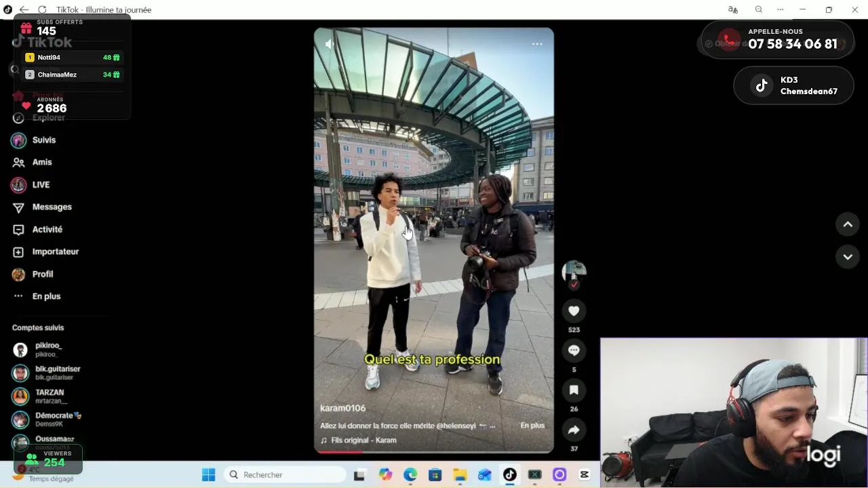Click gifter ChaimaaMez in subs overlay
The image size is (868, 488).
pos(73,75)
